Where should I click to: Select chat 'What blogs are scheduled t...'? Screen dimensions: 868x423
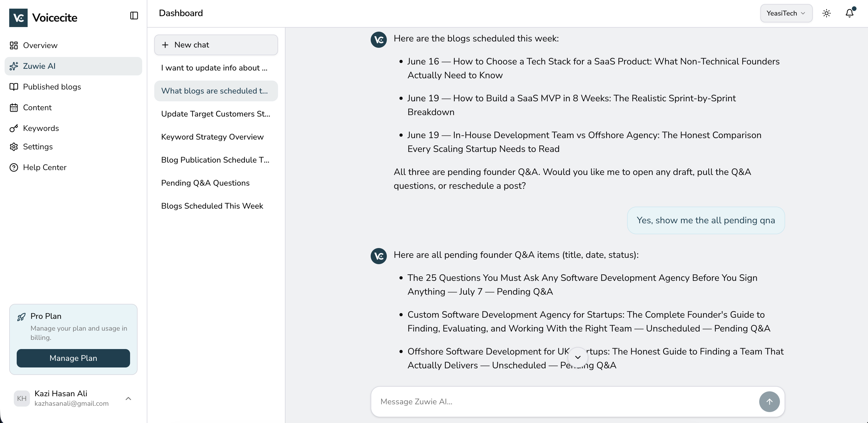216,91
